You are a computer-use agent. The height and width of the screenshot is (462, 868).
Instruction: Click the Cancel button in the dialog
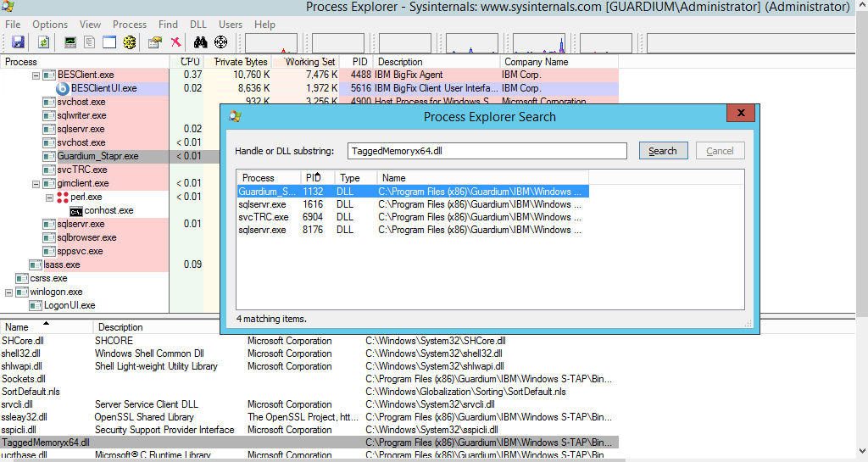pyautogui.click(x=720, y=151)
